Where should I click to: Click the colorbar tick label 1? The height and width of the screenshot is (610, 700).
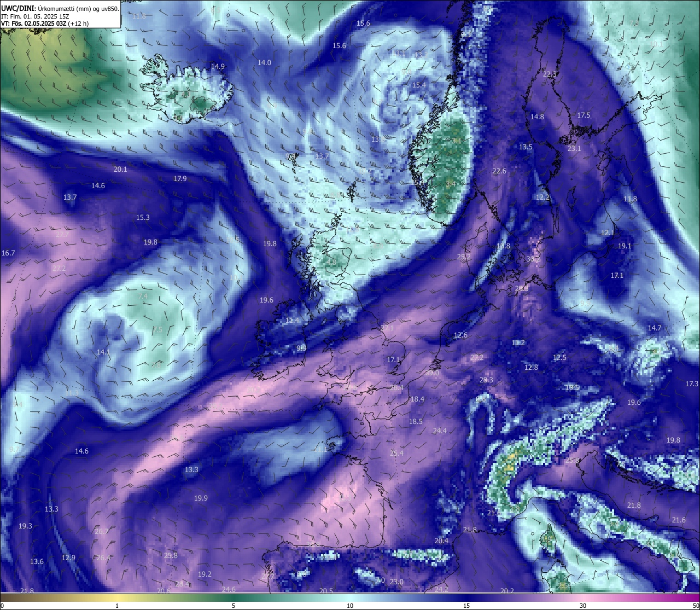pyautogui.click(x=117, y=606)
